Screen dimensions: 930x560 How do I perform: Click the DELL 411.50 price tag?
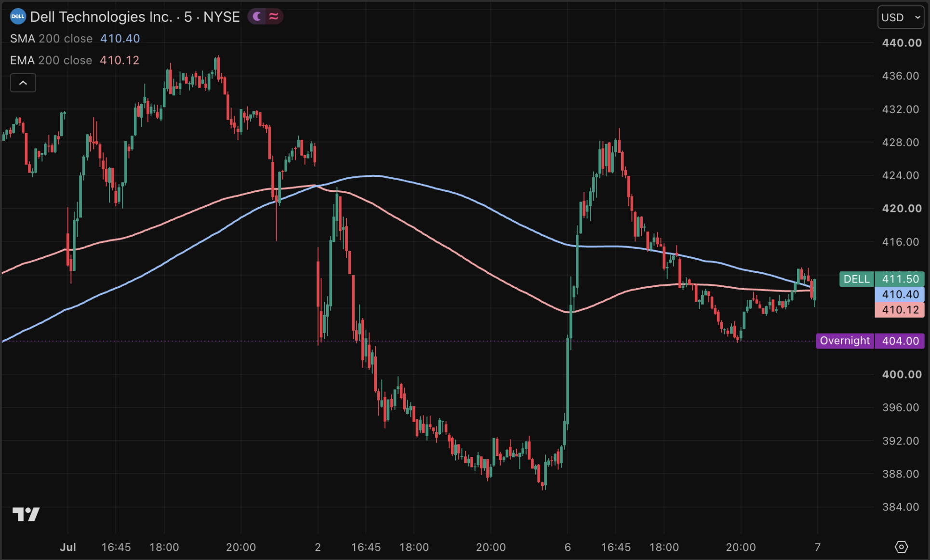(x=881, y=279)
